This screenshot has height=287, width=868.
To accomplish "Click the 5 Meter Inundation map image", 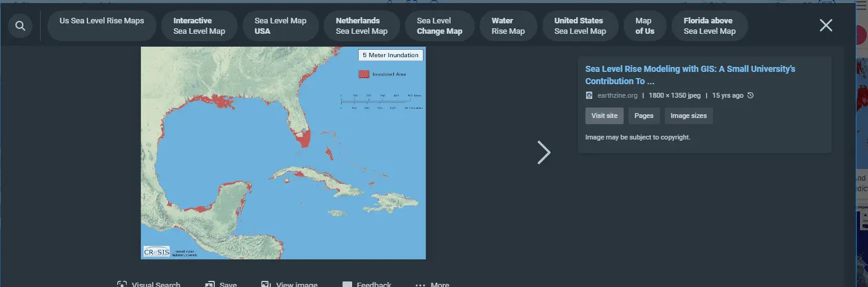I will (x=283, y=153).
